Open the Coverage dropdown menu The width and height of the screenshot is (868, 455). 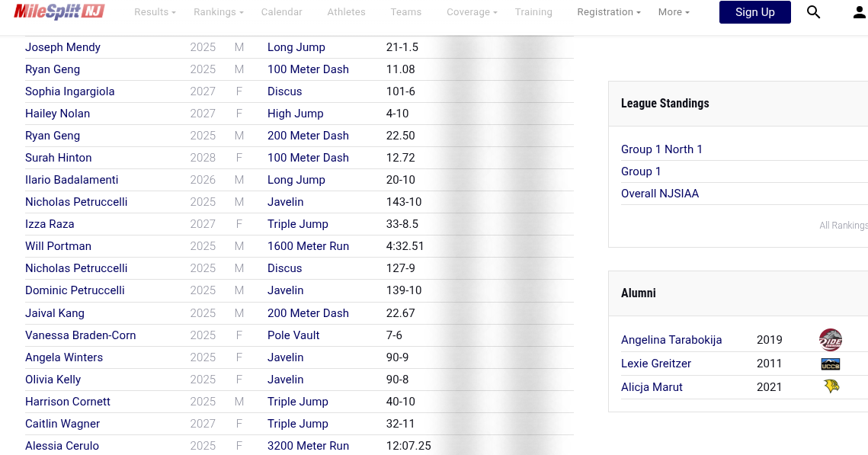click(x=472, y=12)
